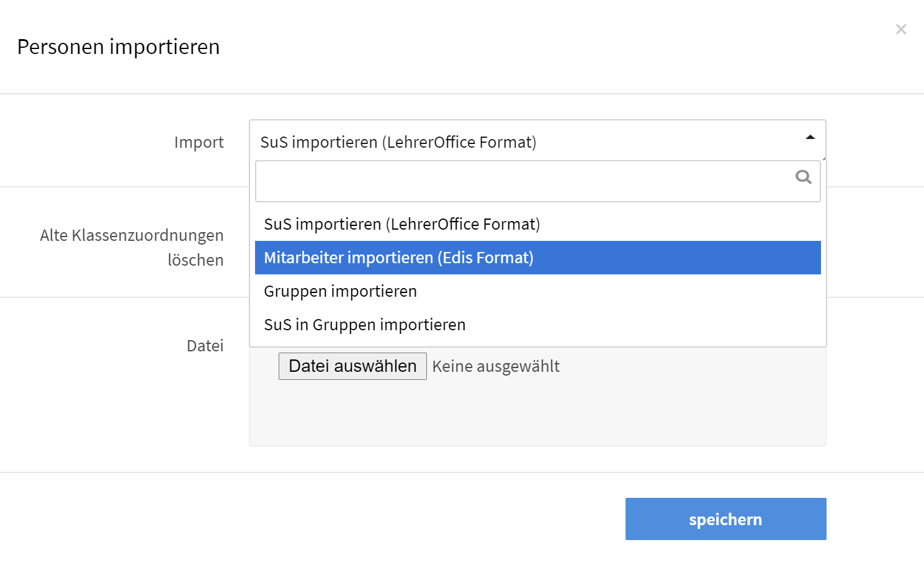This screenshot has height=586, width=924.
Task: Click the 'Personen importieren' dialog title
Action: click(119, 47)
